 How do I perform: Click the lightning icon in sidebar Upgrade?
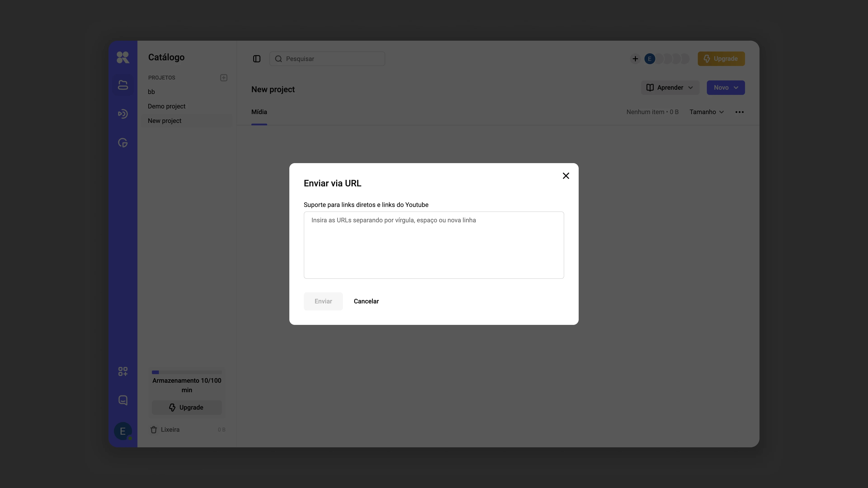click(x=172, y=408)
